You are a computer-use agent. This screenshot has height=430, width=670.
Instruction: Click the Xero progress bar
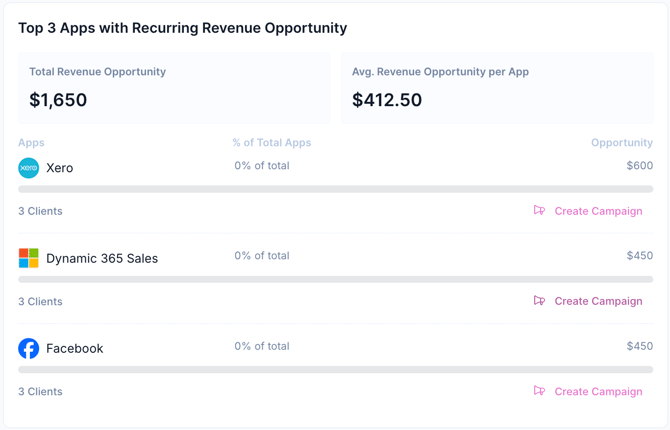[x=335, y=189]
